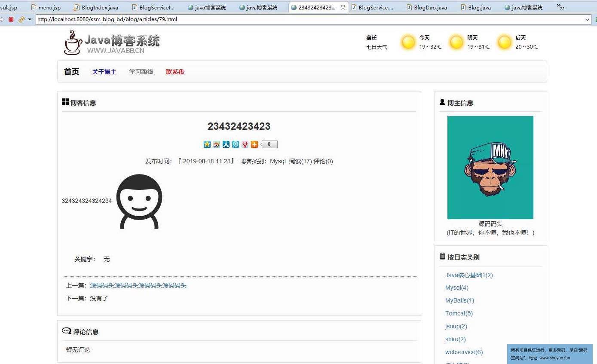Click the smiley figure image in article

pyautogui.click(x=139, y=201)
